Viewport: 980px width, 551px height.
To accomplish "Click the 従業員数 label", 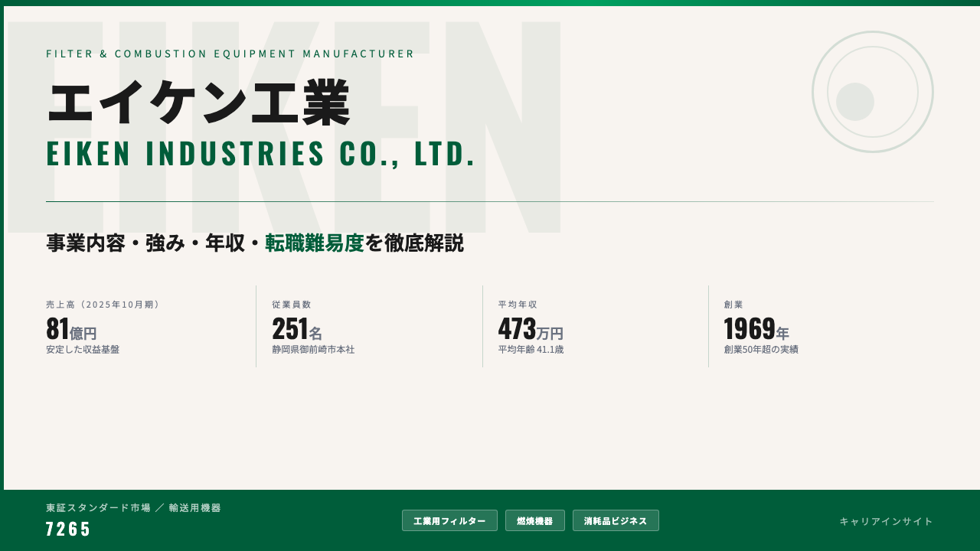I will [292, 304].
